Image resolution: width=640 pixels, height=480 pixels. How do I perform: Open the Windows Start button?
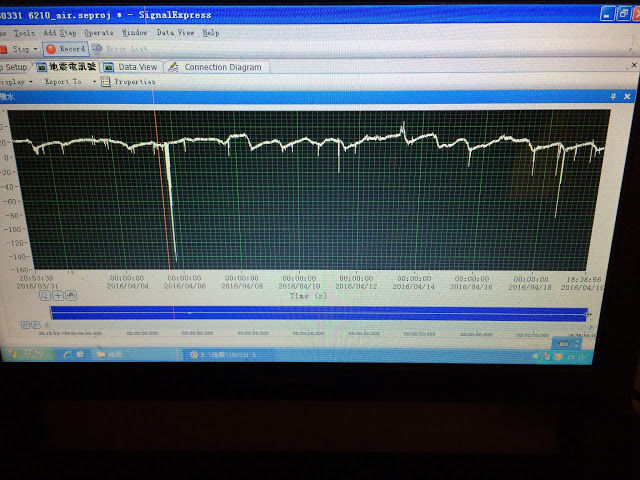[x=28, y=354]
